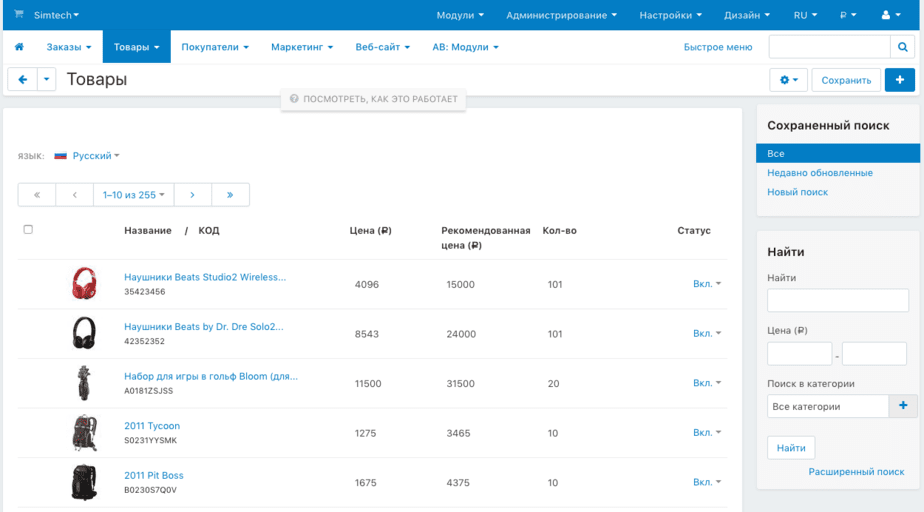Open Наушники Beats by Dr. Dre Solo2 link
Viewport: 924px width, 512px height.
coord(203,326)
